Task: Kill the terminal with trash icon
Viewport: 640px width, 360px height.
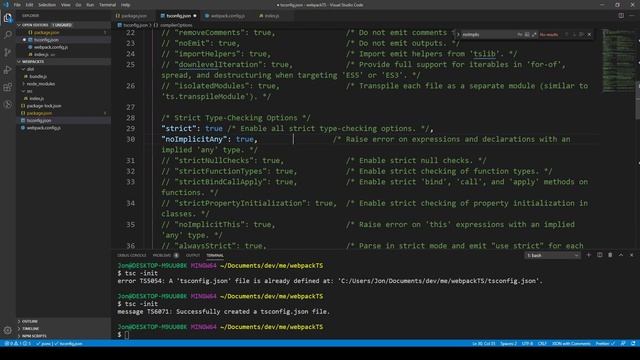Action: pyautogui.click(x=610, y=255)
